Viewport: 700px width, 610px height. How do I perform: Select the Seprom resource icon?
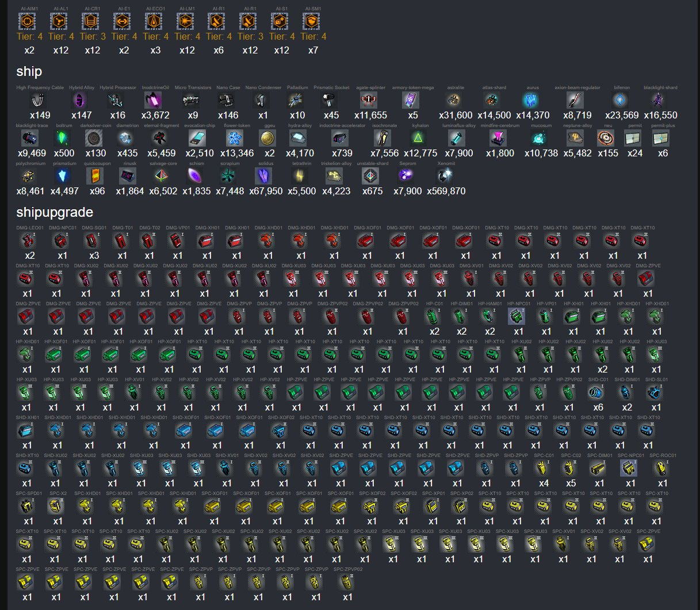407,177
